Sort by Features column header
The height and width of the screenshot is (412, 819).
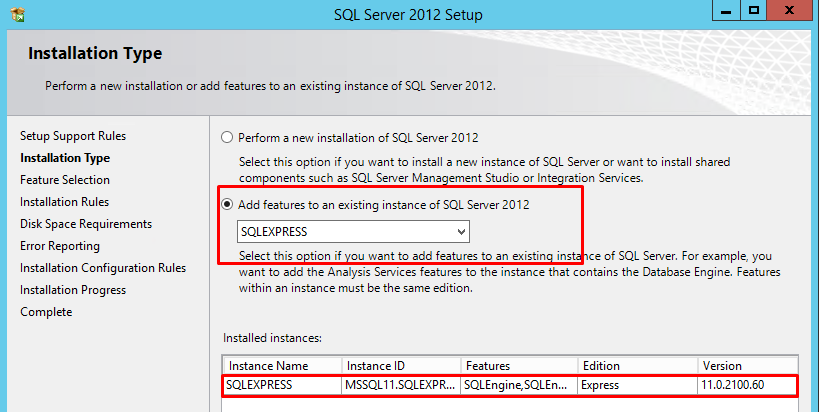coord(519,366)
